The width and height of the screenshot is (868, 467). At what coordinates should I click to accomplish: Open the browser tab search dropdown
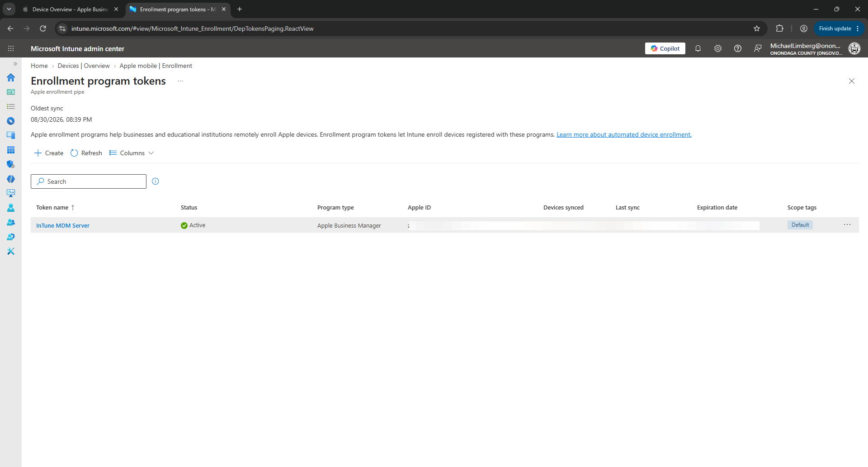[9, 9]
